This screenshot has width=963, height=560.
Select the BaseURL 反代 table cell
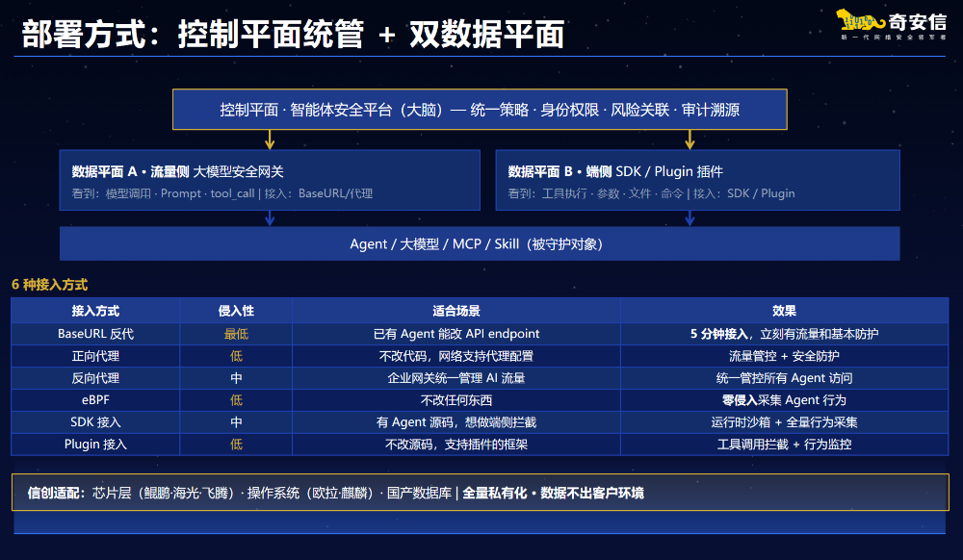95,334
